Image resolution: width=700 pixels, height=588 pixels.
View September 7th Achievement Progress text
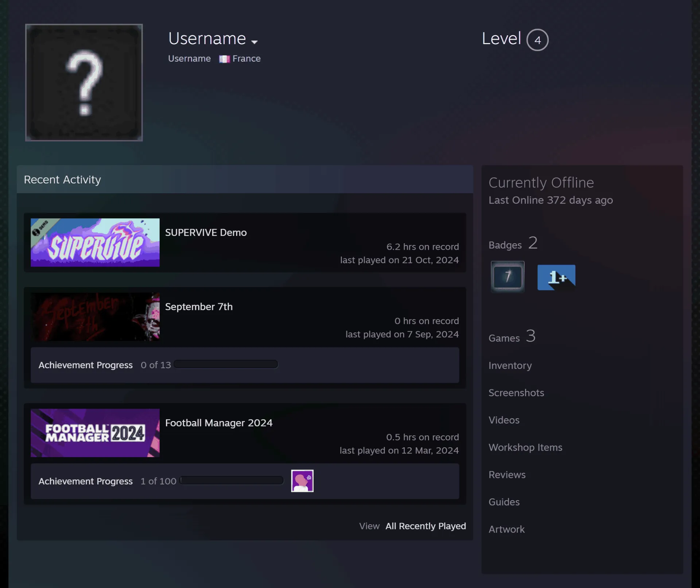(86, 365)
